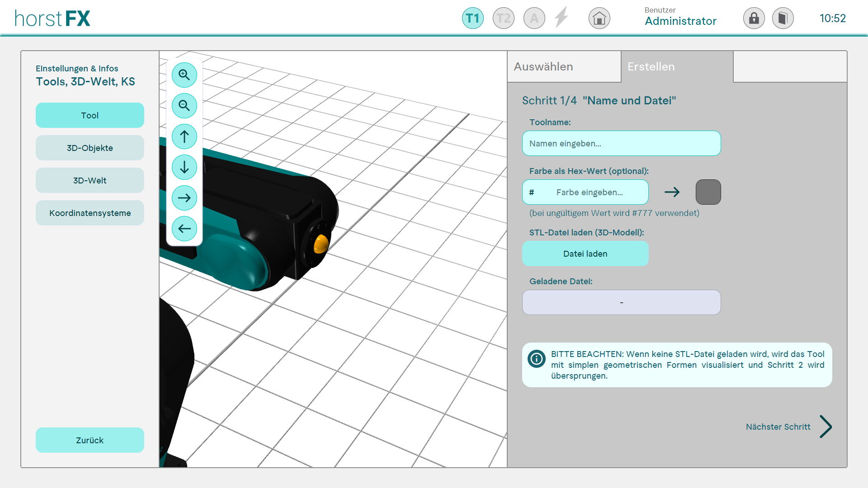Switch to the Auswählen tab
The height and width of the screenshot is (488, 868).
click(x=564, y=66)
